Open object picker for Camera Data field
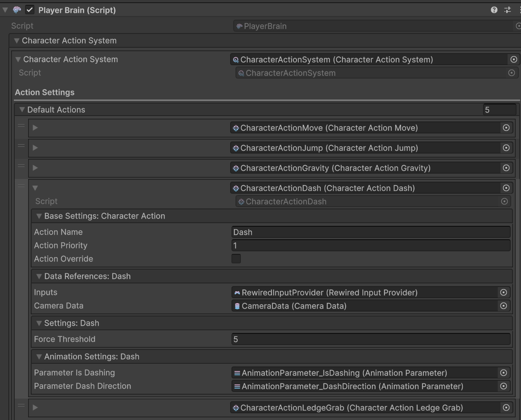 (504, 306)
